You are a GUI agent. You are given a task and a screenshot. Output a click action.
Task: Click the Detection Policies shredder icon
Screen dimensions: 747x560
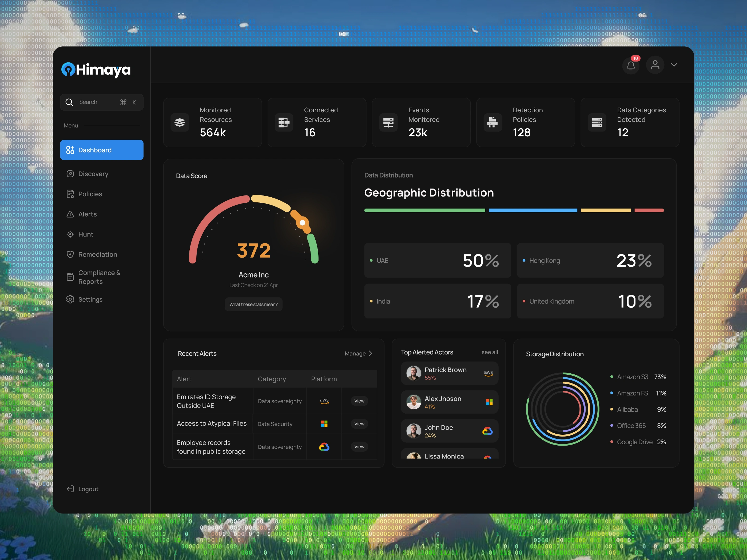pos(493,122)
